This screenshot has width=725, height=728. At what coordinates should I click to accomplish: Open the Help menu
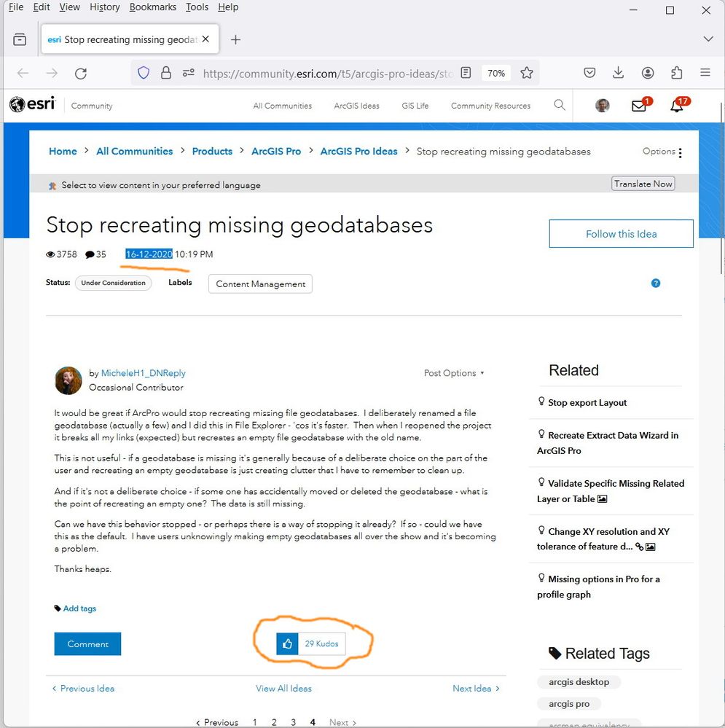point(228,7)
